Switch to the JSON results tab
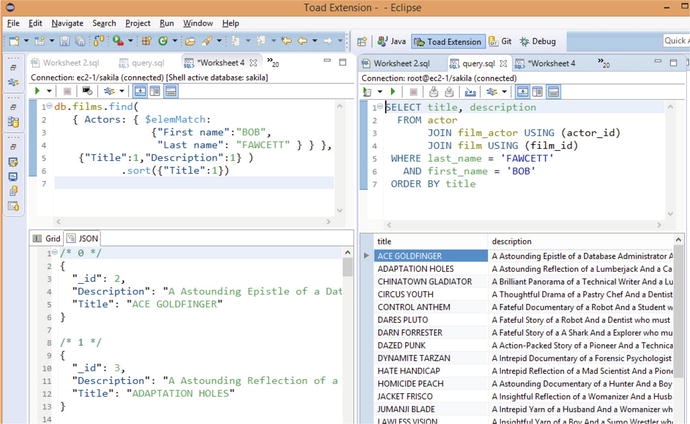The height and width of the screenshot is (424, 690). click(82, 239)
